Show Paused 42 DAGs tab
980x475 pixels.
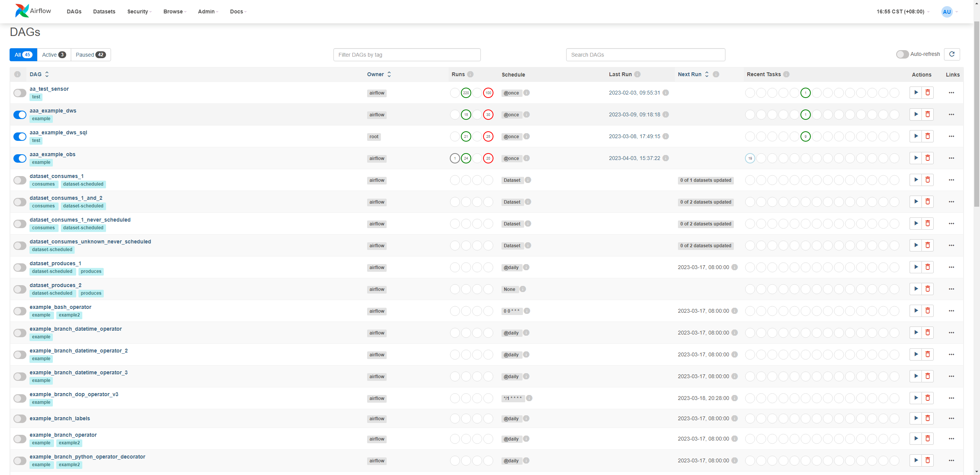[x=91, y=55]
